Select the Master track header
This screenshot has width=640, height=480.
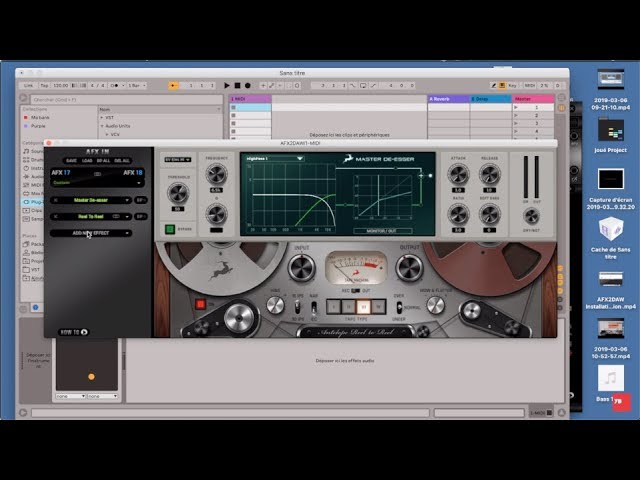point(526,99)
